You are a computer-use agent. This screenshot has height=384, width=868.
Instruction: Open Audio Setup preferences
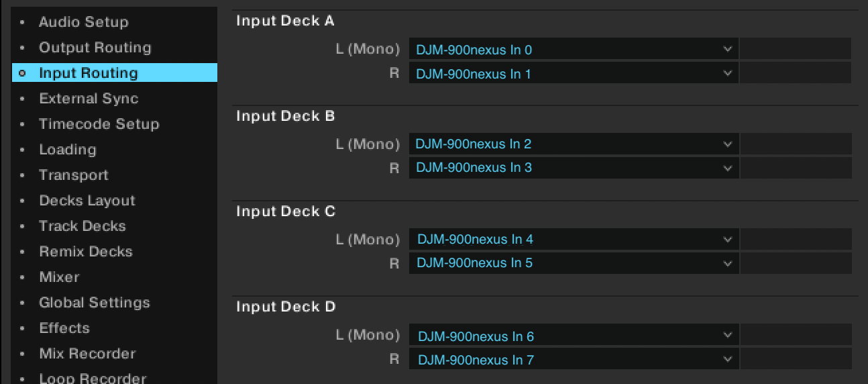83,22
